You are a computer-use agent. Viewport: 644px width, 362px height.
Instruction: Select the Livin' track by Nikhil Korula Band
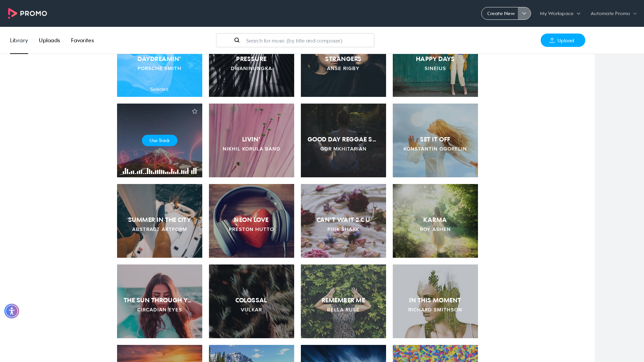(252, 140)
